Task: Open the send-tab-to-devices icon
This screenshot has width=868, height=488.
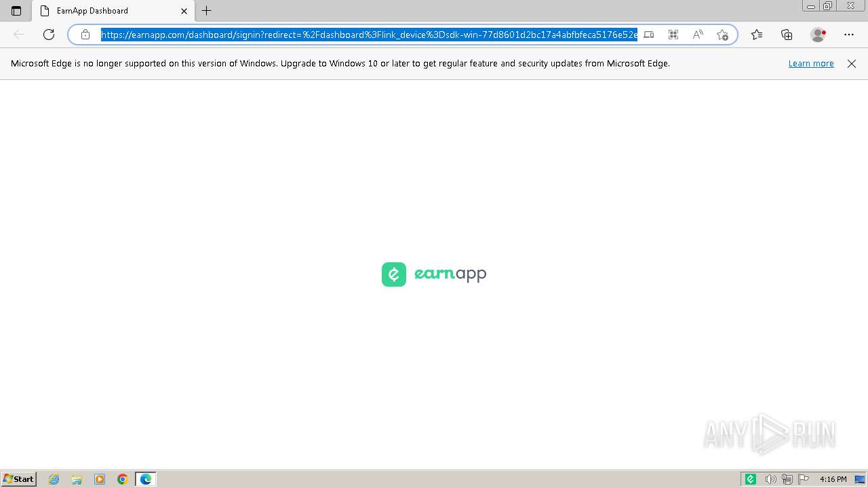Action: point(649,35)
